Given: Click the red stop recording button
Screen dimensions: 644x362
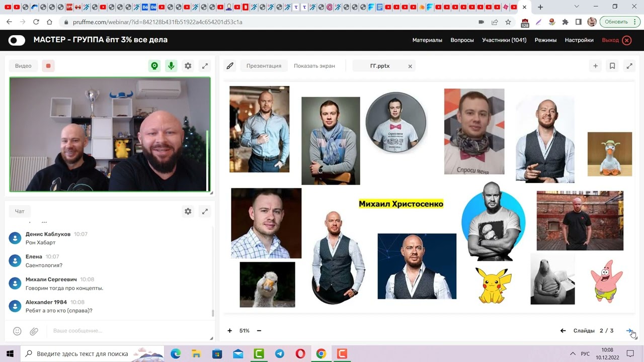Looking at the screenshot, I should pyautogui.click(x=48, y=66).
